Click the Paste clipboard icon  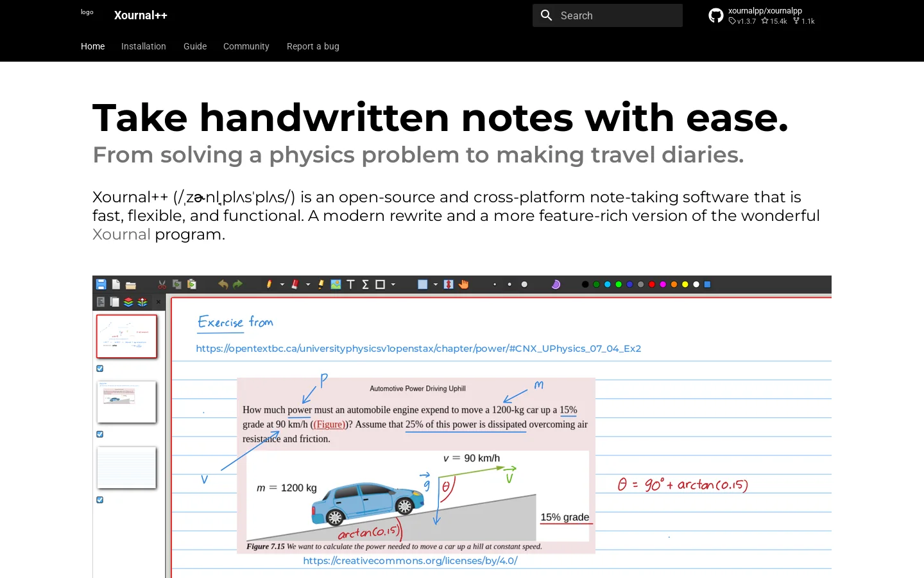pos(191,285)
